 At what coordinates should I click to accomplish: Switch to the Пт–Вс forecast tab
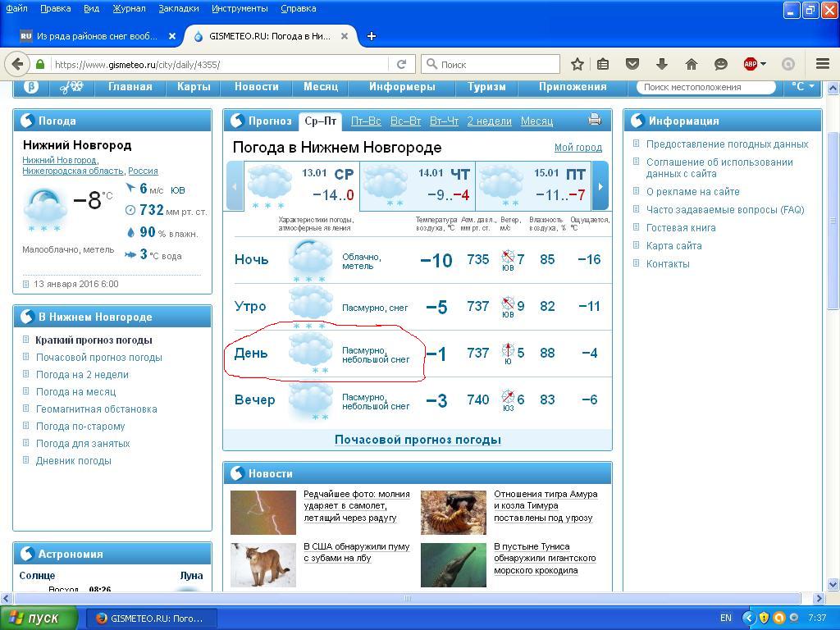coord(366,121)
